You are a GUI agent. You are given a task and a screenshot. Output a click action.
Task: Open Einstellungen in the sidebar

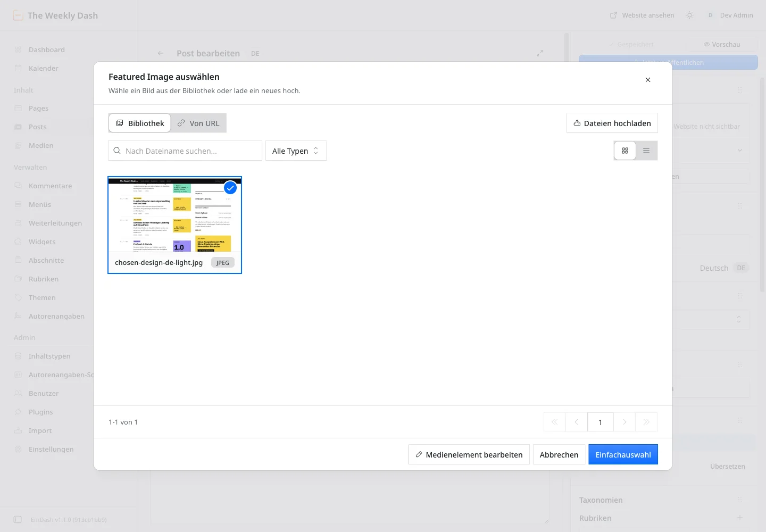coord(51,449)
